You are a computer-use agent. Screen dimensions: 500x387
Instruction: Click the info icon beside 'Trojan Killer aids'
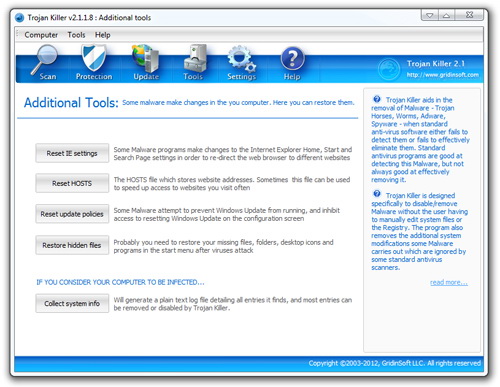click(377, 99)
